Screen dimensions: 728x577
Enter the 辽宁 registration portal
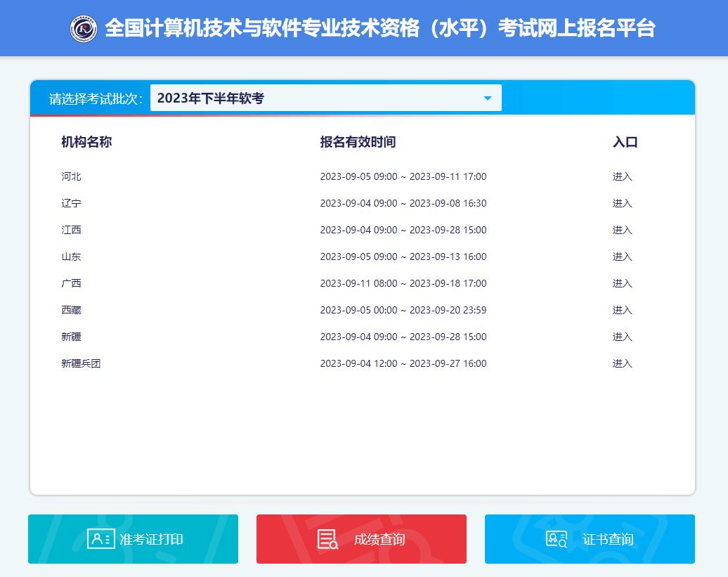(x=622, y=203)
